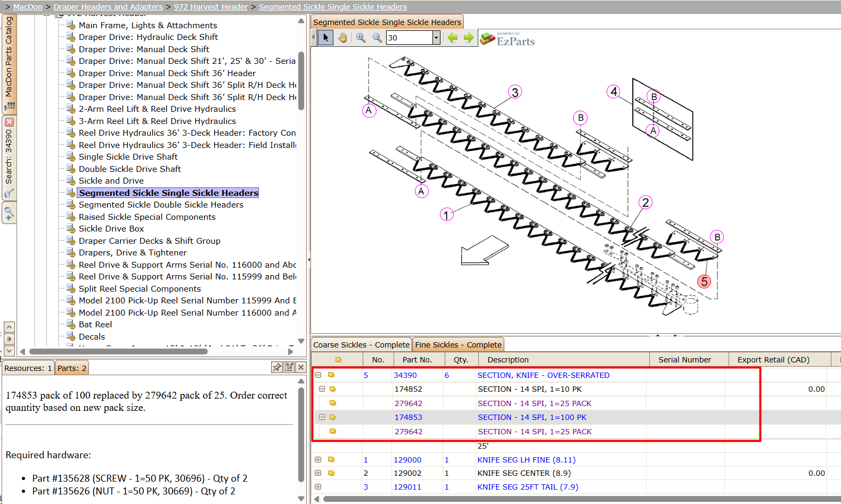Edit the note with pencil icon
The image size is (841, 504).
click(289, 367)
